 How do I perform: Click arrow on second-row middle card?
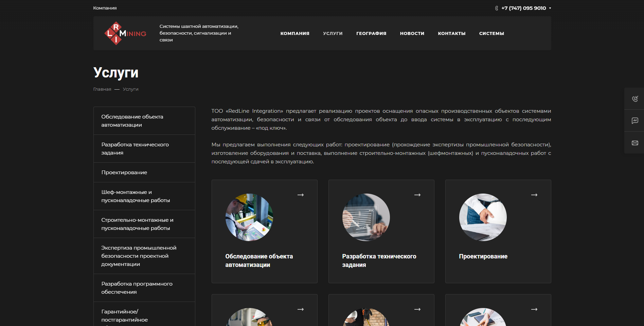[x=417, y=309]
